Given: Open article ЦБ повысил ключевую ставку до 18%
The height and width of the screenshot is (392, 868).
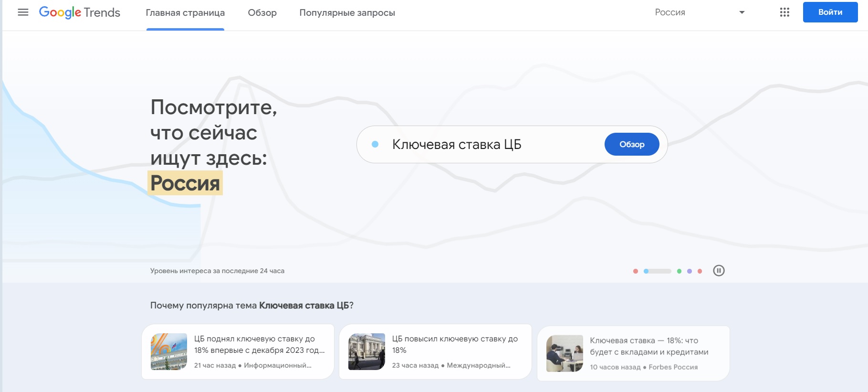Looking at the screenshot, I should point(435,351).
